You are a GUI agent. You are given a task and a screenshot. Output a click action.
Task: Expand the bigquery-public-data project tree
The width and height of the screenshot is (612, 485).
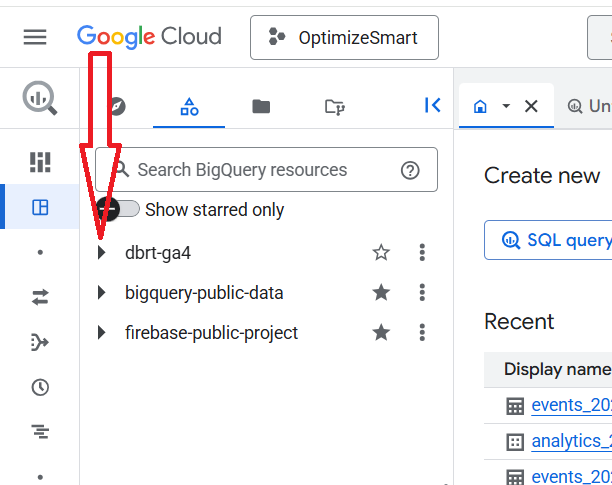(101, 293)
